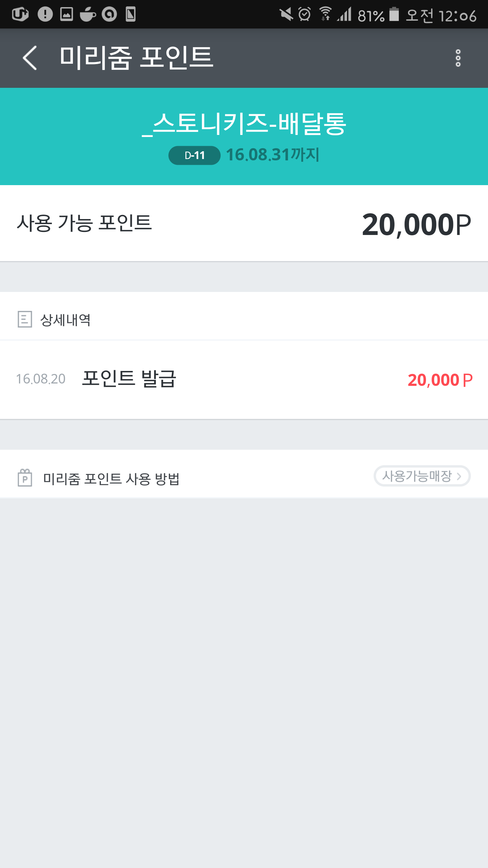This screenshot has height=868, width=488.
Task: Tap the muted sound status icon
Action: point(286,15)
